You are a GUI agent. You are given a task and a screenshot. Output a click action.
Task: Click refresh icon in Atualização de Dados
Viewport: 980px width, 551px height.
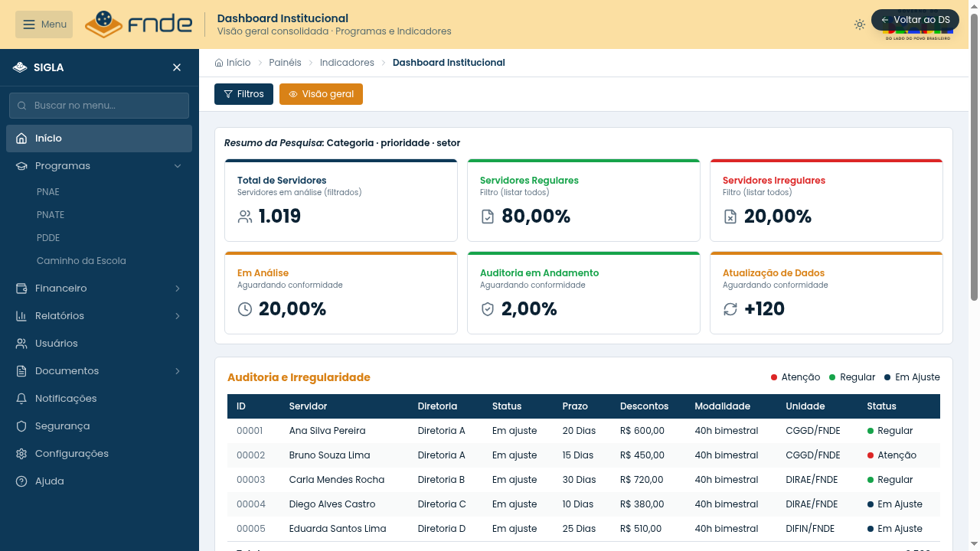pyautogui.click(x=730, y=309)
